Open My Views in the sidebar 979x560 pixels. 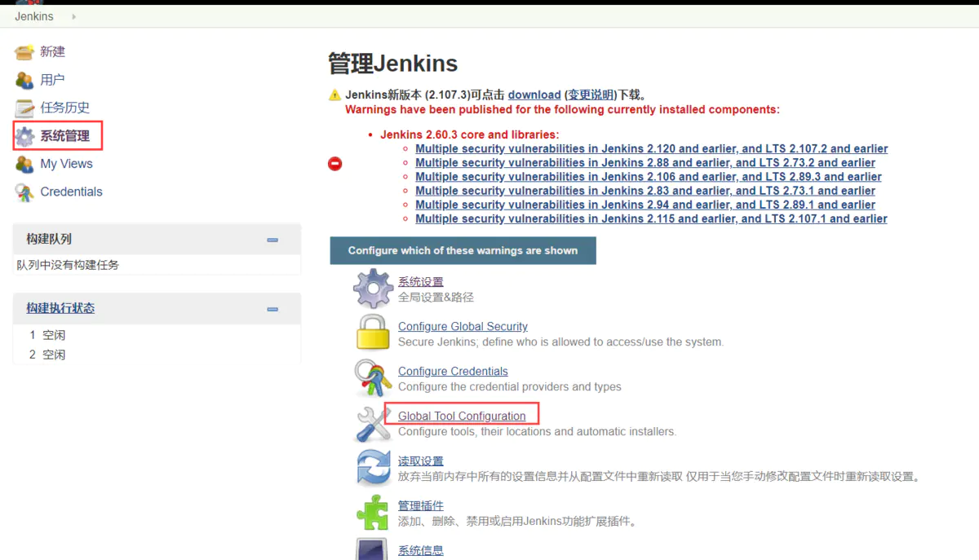tap(67, 164)
